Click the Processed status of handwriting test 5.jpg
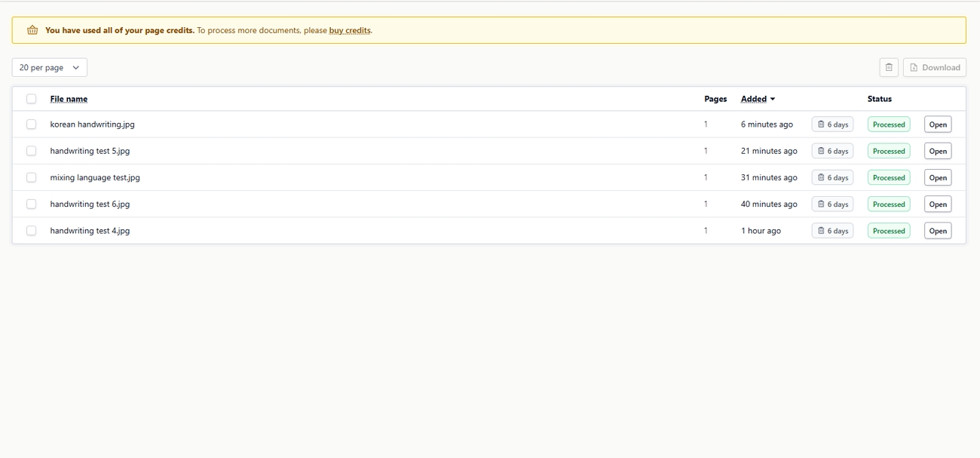Image resolution: width=980 pixels, height=458 pixels. click(x=889, y=151)
